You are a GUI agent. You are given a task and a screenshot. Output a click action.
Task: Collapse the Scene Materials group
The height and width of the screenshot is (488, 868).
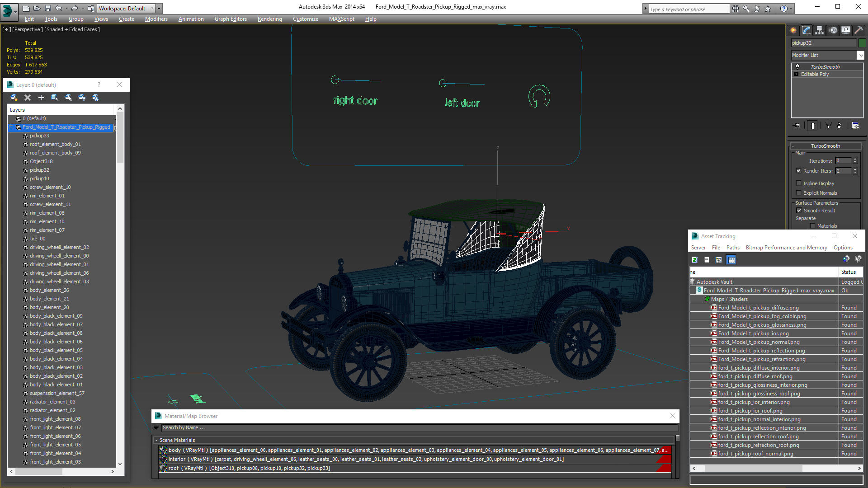tap(156, 440)
